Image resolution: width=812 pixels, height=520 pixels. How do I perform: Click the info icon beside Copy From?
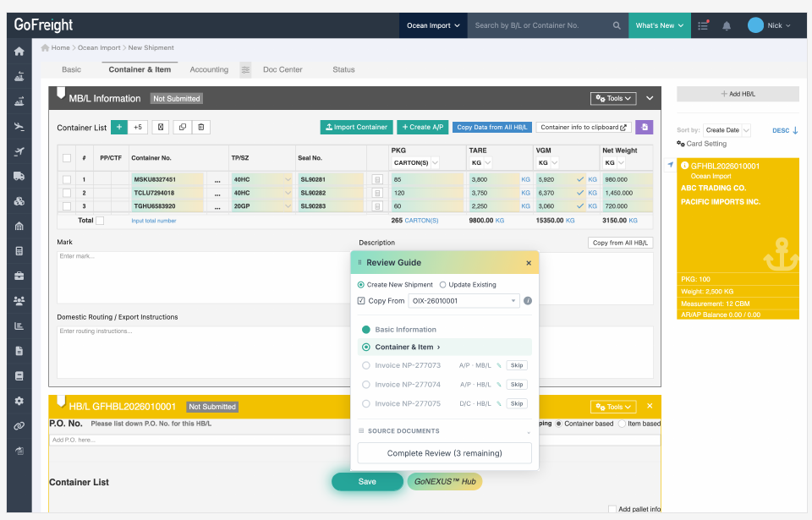528,301
